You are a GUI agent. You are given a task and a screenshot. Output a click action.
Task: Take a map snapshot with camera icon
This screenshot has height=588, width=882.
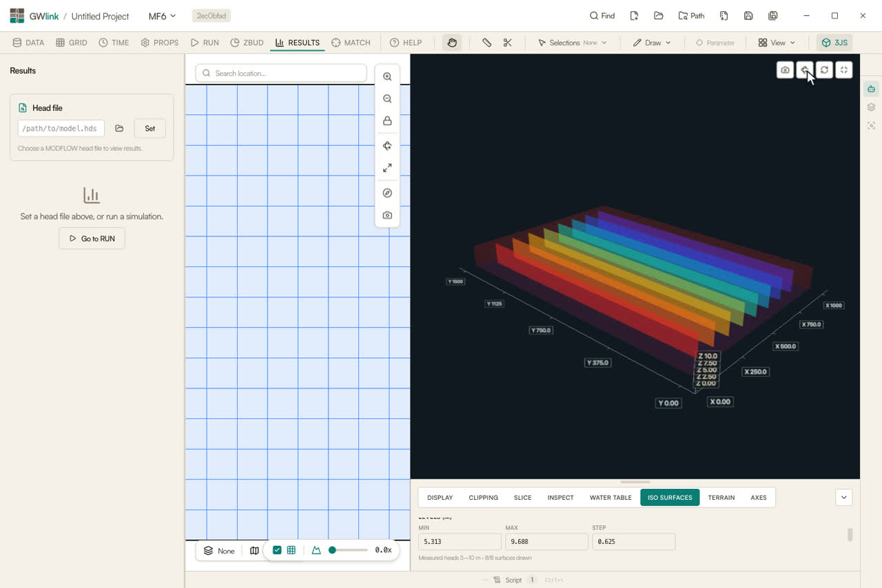(387, 216)
